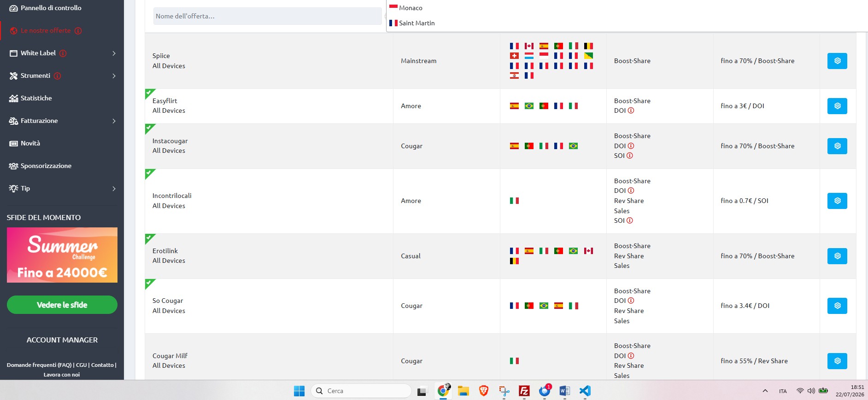
Task: Open the Erotilink offer settings gear
Action: 837,256
